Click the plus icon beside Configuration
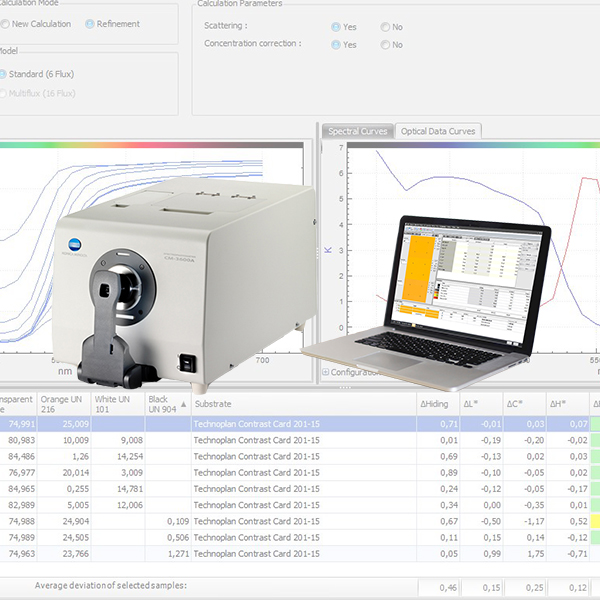The image size is (600, 600). tap(325, 371)
